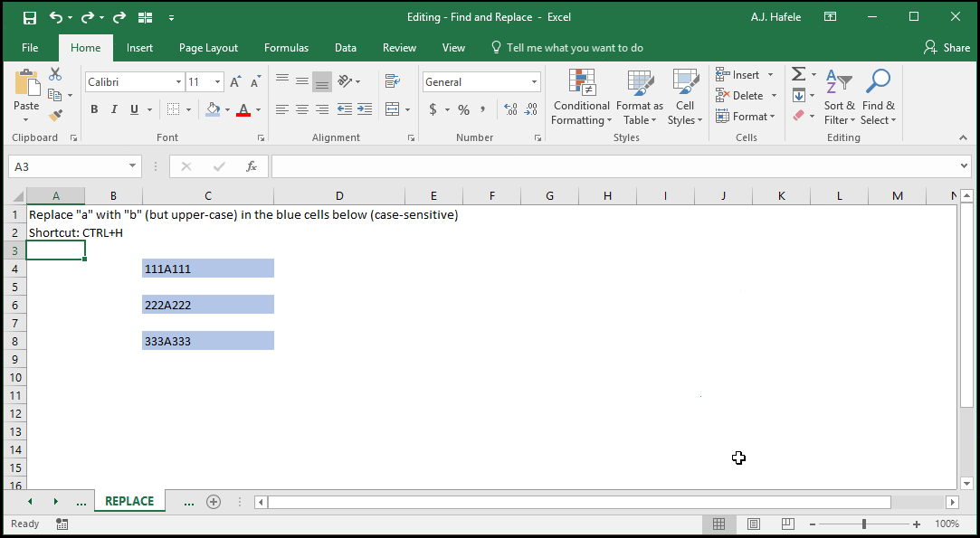
Task: Apply Percent Style format
Action: (463, 110)
